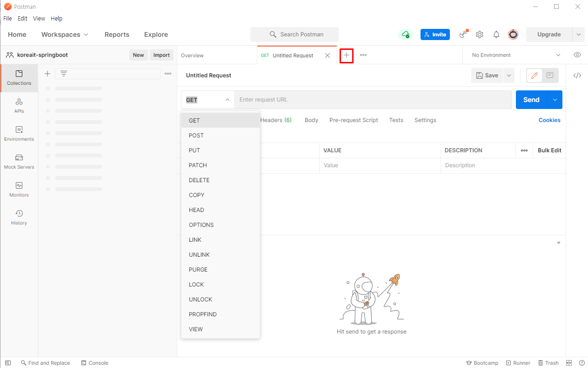Click the Upgrade button

549,34
